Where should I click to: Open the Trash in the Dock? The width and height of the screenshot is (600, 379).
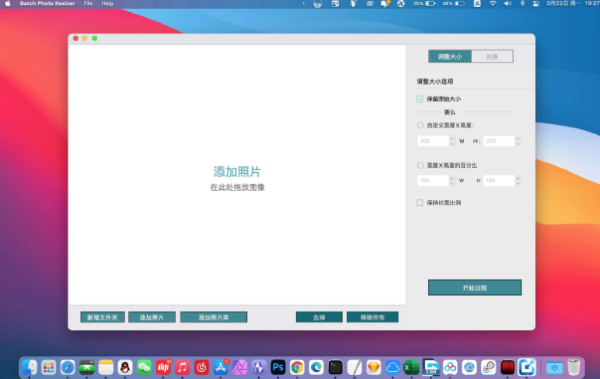(x=574, y=368)
